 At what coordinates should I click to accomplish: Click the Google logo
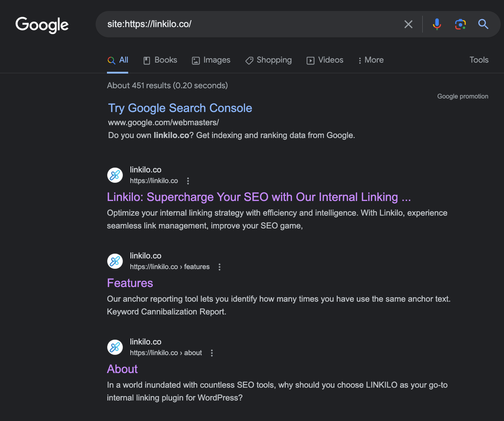tap(42, 25)
